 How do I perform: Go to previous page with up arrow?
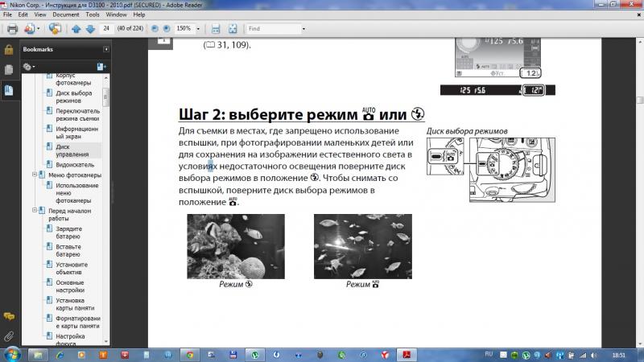pos(76,29)
